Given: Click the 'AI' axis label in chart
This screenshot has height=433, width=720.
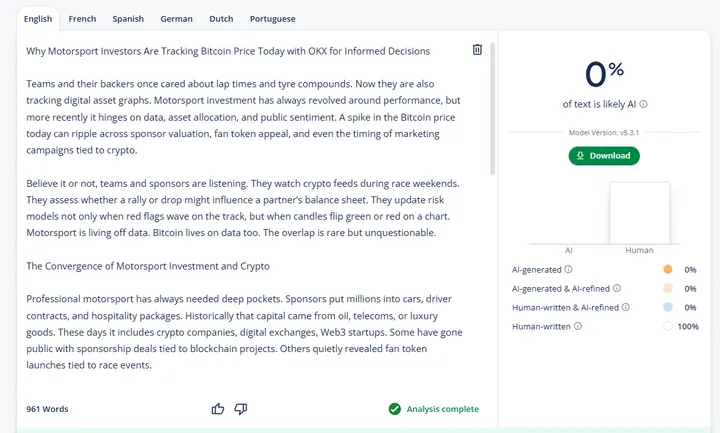Looking at the screenshot, I should 568,250.
